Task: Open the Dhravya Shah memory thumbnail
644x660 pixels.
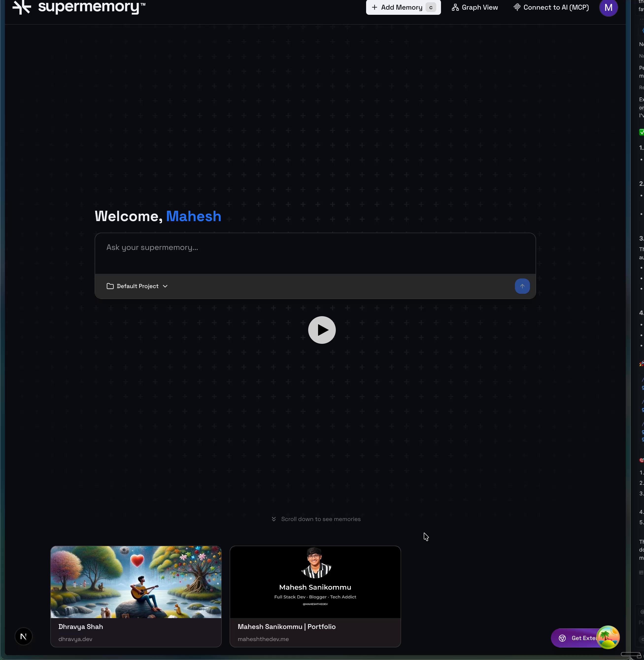Action: (x=136, y=582)
